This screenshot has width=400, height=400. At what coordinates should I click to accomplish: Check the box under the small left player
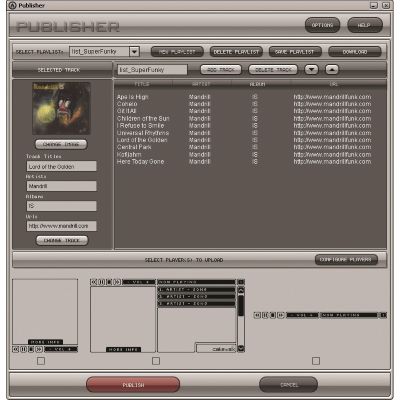(41, 361)
